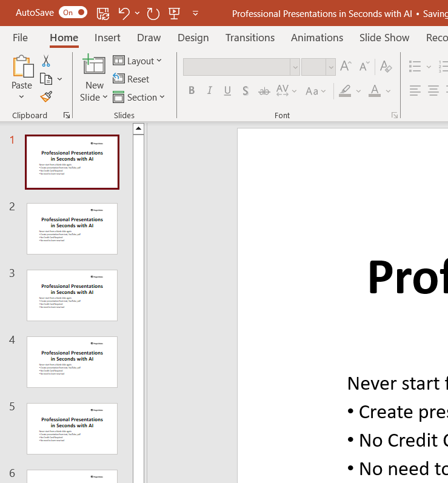Click the Clear All Formatting icon
The width and height of the screenshot is (448, 483).
pos(386,67)
